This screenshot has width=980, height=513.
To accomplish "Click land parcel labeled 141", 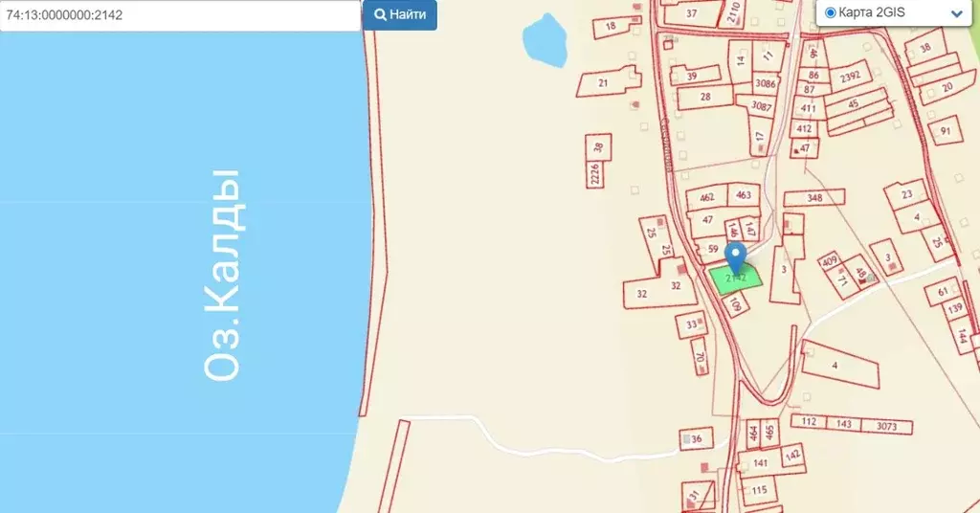I will tap(759, 463).
